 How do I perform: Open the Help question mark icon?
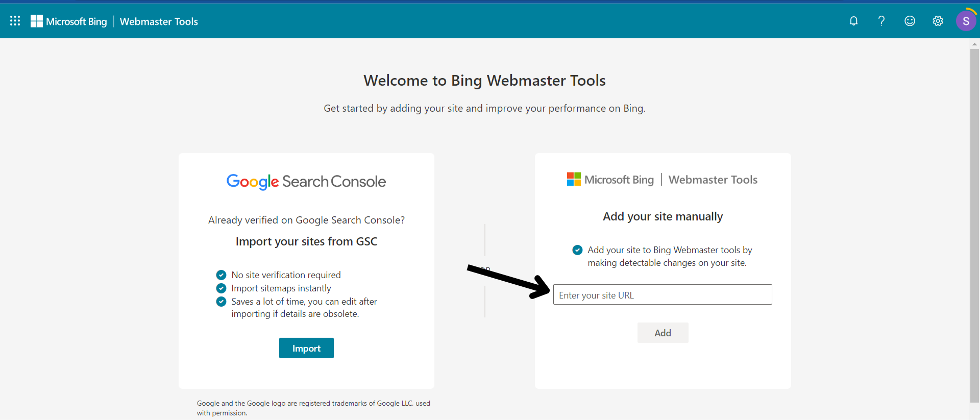tap(881, 21)
